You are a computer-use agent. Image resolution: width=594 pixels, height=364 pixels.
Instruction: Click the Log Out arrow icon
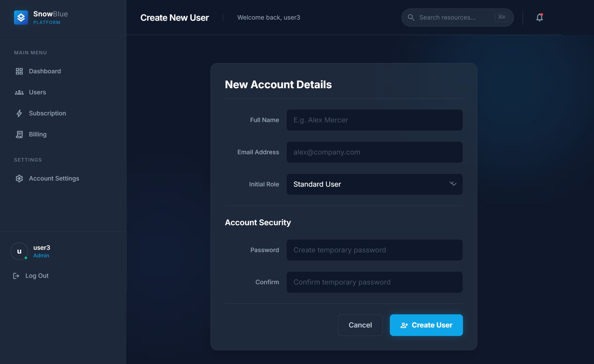[x=16, y=276]
